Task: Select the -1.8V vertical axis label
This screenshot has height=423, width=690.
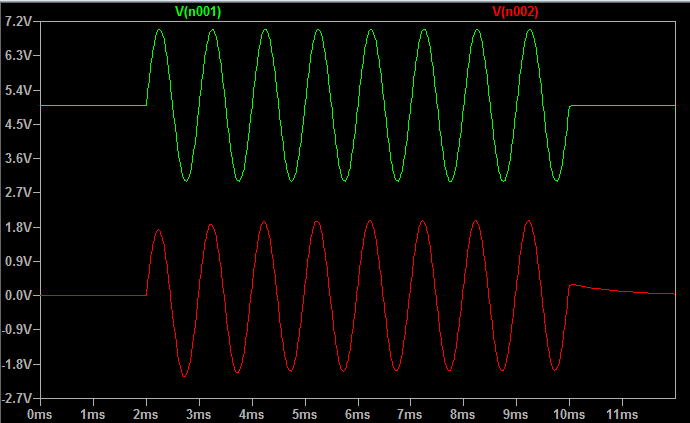Action: click(17, 364)
